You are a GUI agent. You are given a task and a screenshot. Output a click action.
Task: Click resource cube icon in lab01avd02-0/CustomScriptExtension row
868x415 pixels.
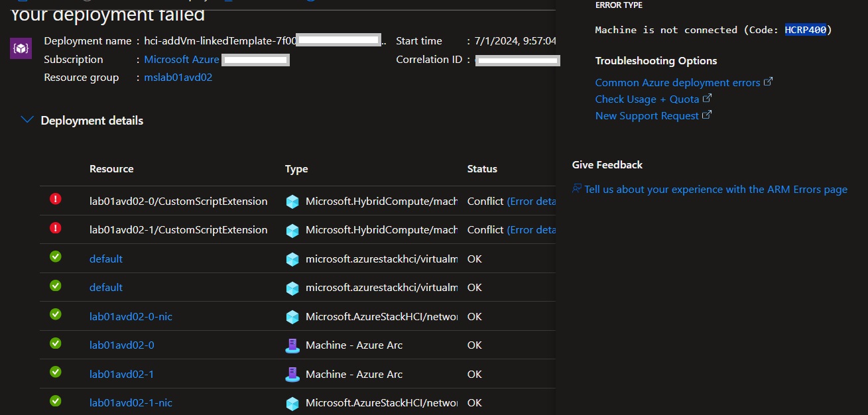click(x=292, y=202)
